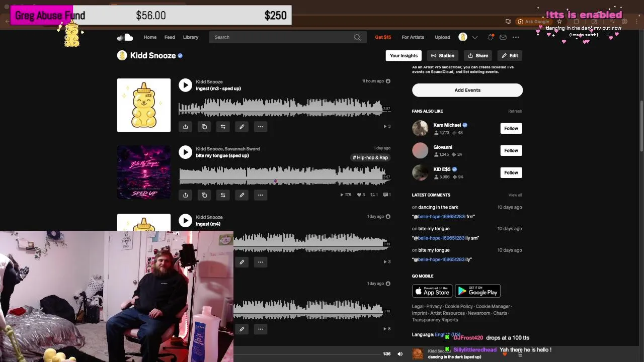View all latest comments
Screen dimensions: 644x362
(515, 195)
